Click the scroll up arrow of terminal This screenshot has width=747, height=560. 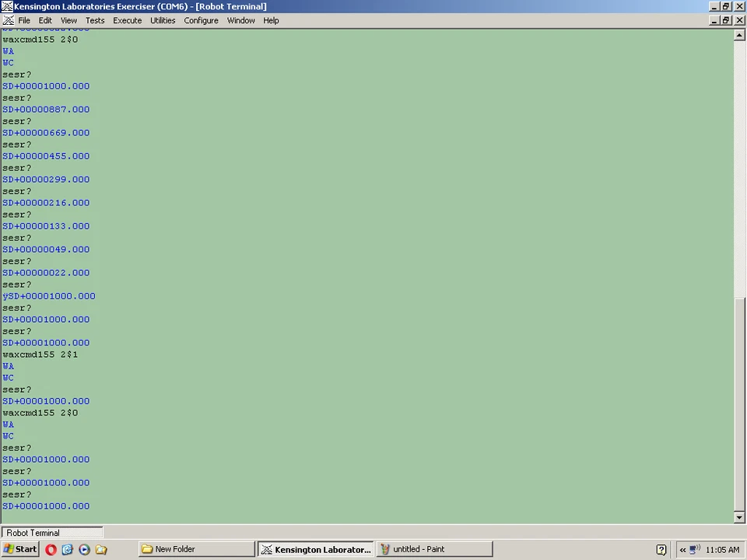click(739, 35)
